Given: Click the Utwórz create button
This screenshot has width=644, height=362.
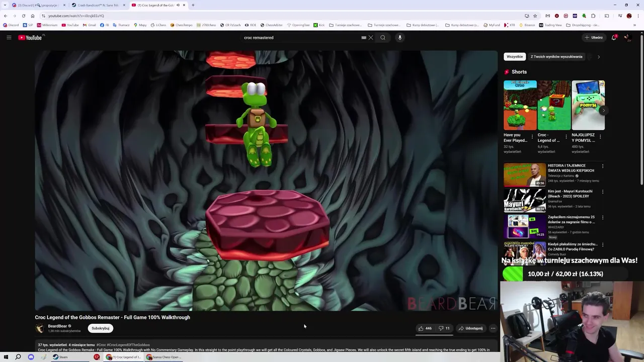Looking at the screenshot, I should click(x=594, y=37).
